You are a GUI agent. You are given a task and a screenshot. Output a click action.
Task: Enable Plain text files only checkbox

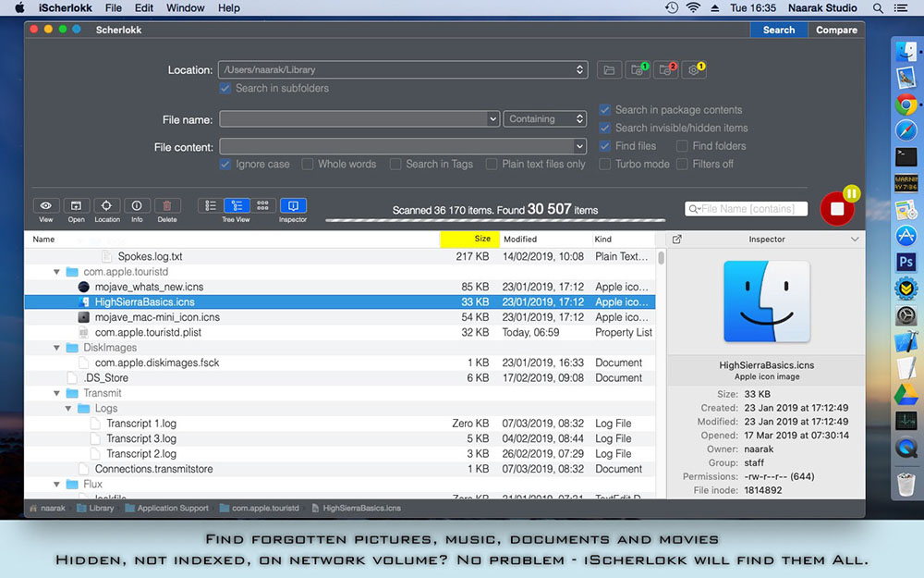(492, 164)
